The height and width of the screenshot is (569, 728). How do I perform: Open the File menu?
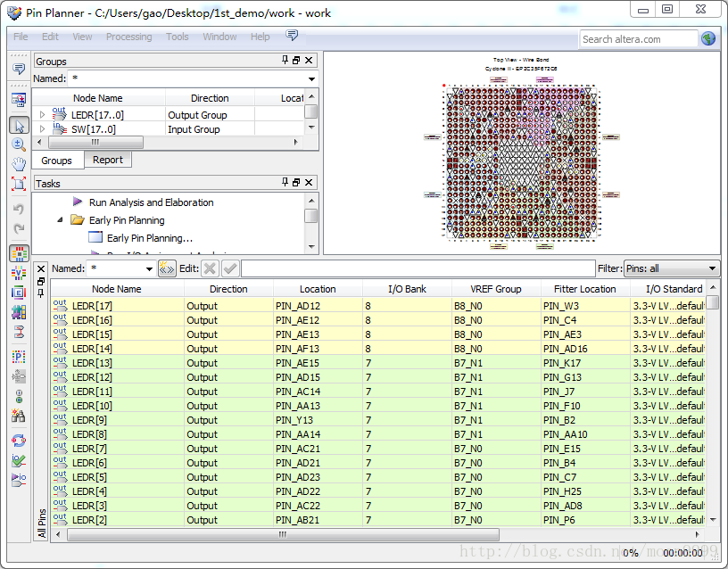click(21, 37)
